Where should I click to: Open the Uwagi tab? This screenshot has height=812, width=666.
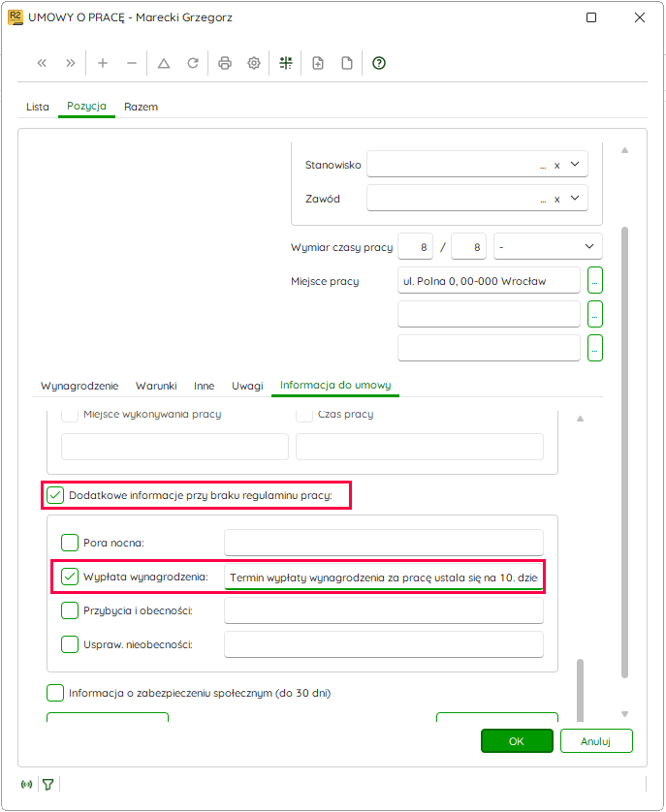247,386
